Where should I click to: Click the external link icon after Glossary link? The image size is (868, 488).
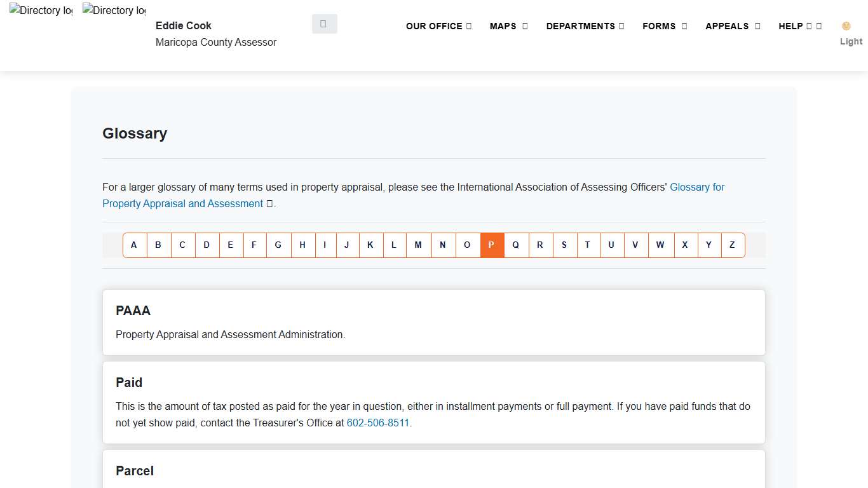(x=269, y=204)
